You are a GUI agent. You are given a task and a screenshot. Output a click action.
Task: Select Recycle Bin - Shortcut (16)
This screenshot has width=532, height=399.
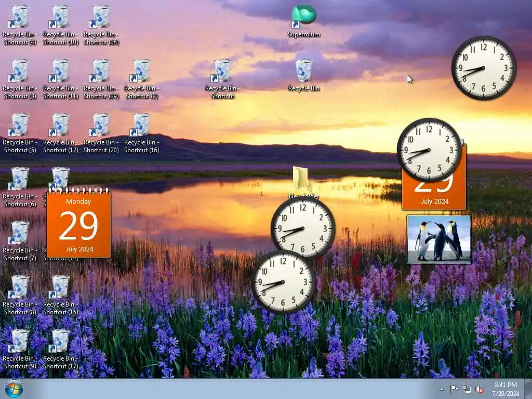coord(142,133)
